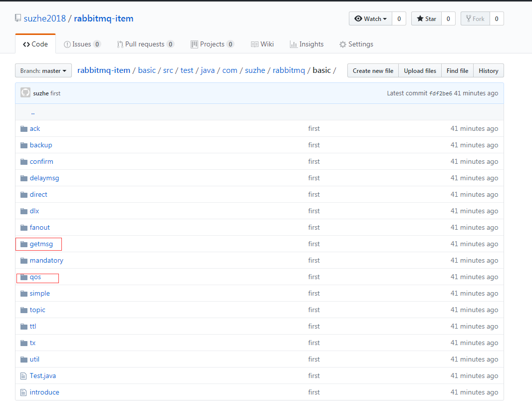The height and width of the screenshot is (405, 532).
Task: Go to rabbitmq in the breadcrumb
Action: [289, 70]
